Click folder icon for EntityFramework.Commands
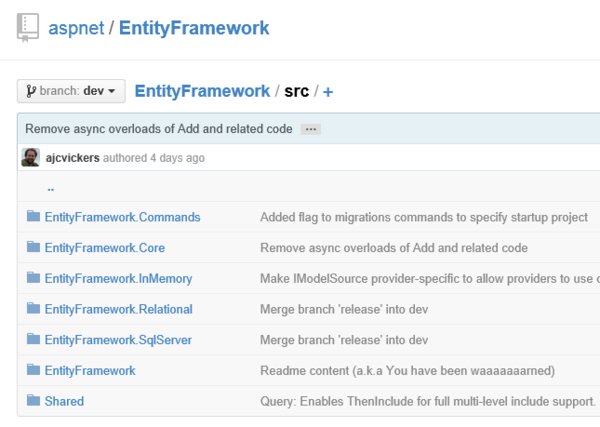 [33, 216]
